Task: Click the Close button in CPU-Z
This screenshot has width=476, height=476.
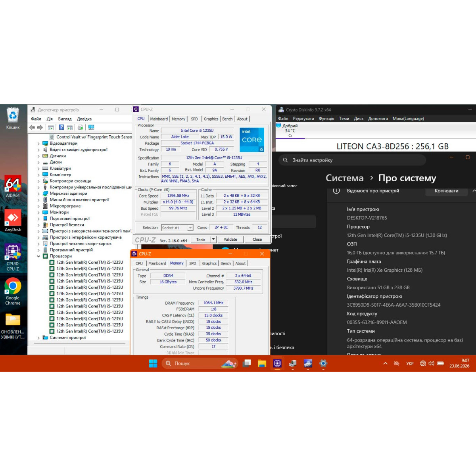Action: click(257, 239)
